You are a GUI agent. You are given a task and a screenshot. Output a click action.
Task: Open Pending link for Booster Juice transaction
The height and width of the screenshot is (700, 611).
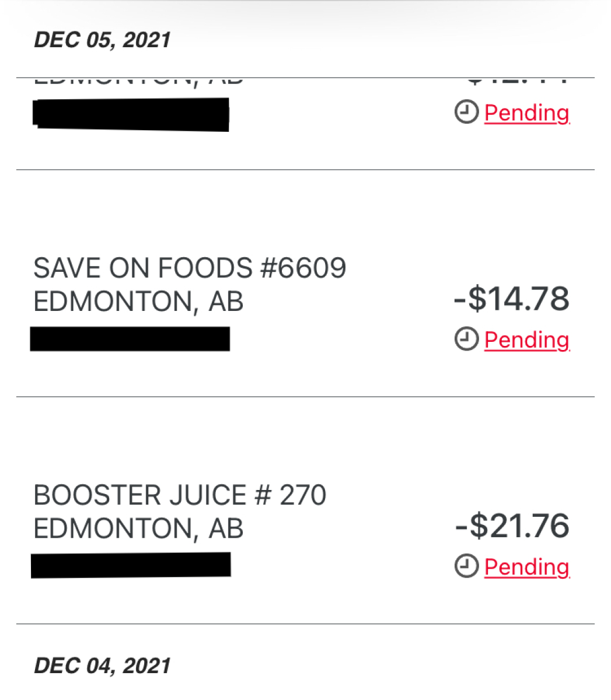[526, 566]
